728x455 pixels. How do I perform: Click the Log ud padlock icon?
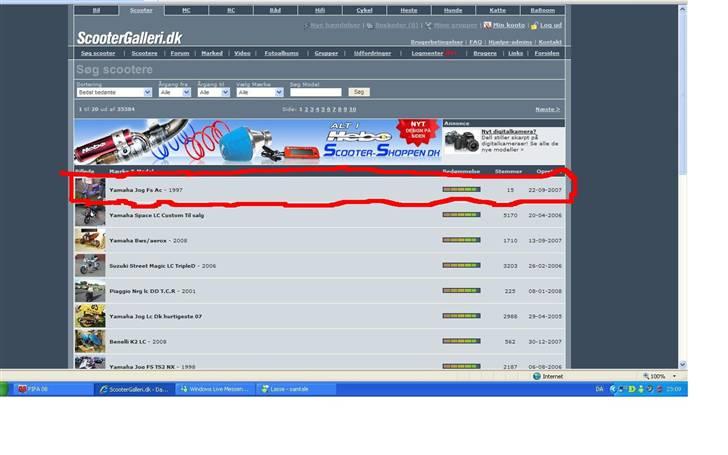point(532,25)
